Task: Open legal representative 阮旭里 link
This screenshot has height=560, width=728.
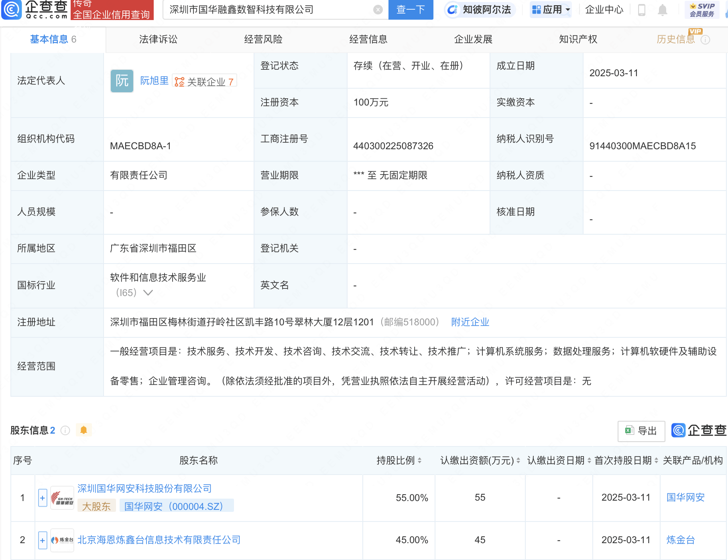Action: click(155, 81)
